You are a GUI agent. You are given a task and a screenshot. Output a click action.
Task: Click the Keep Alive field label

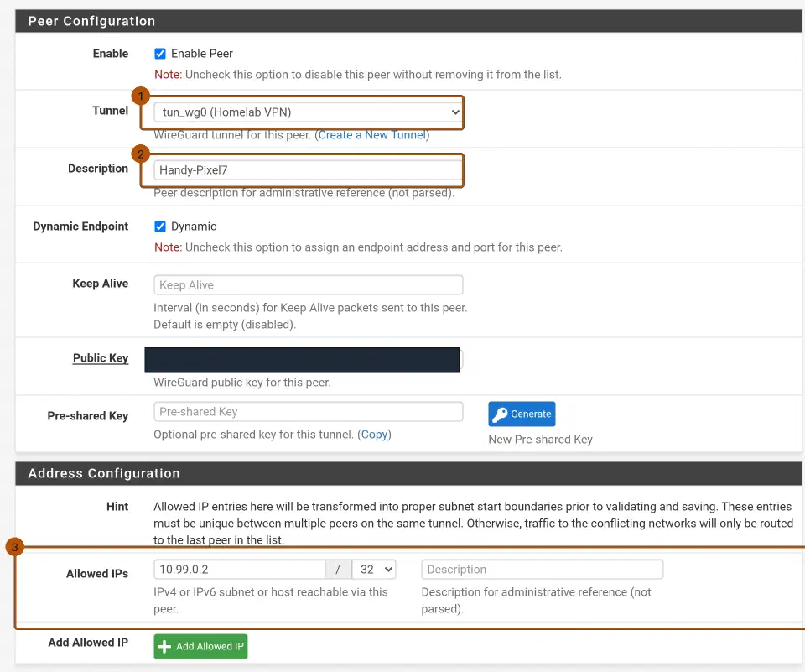(100, 284)
